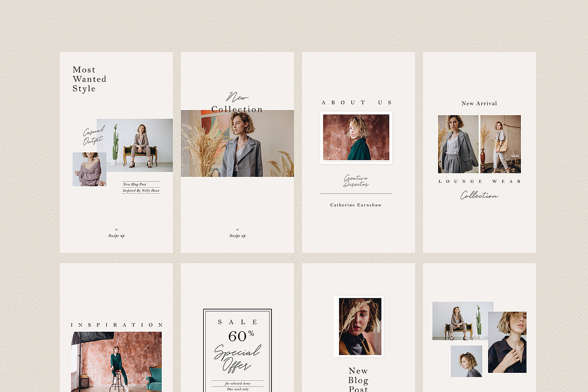This screenshot has height=392, width=588.
Task: Click the '60%' discount text
Action: (241, 336)
